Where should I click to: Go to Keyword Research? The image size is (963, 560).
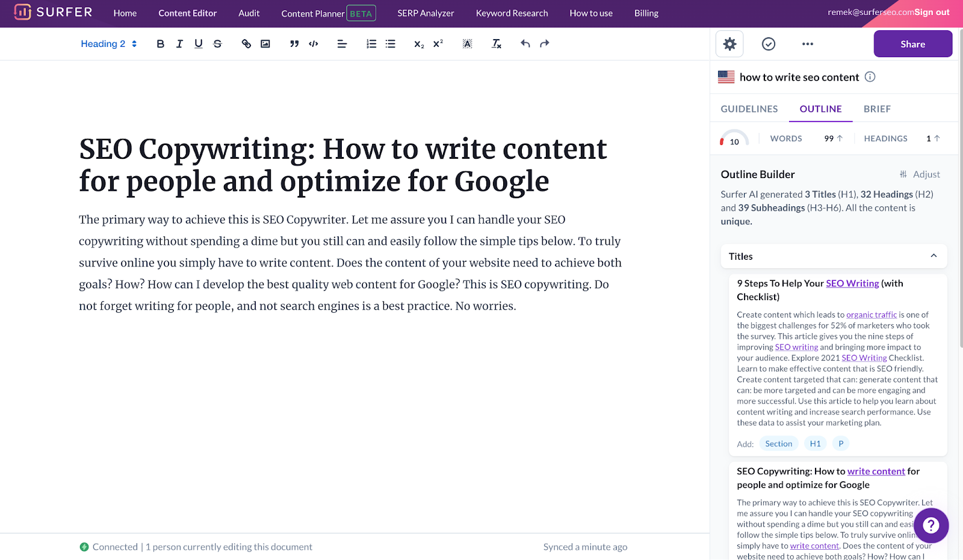tap(512, 13)
